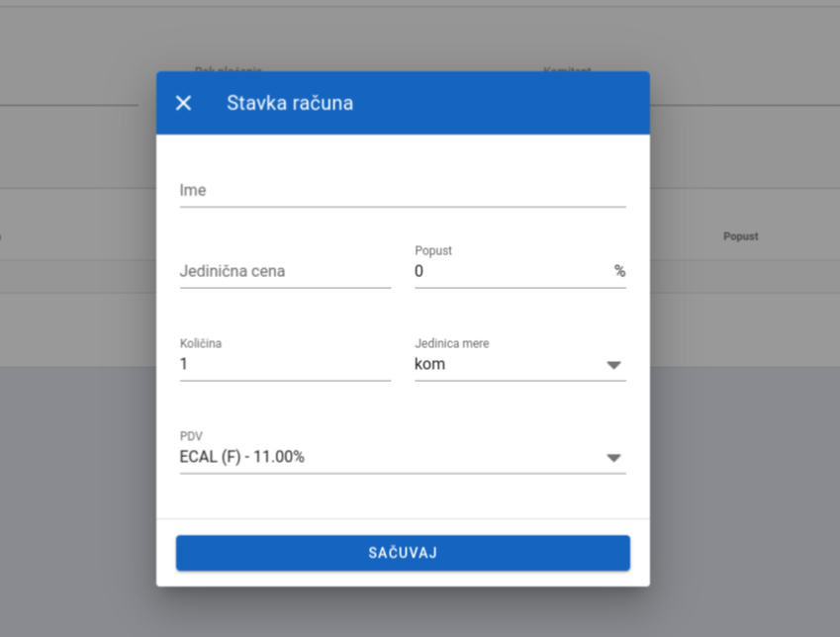Focus the Jedinična cena field
This screenshot has width=840, height=637.
(x=285, y=271)
